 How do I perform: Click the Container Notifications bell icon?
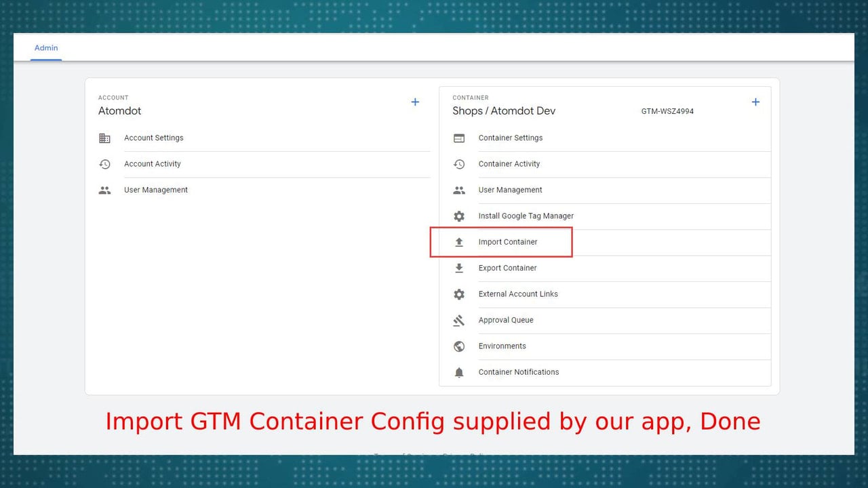point(459,372)
